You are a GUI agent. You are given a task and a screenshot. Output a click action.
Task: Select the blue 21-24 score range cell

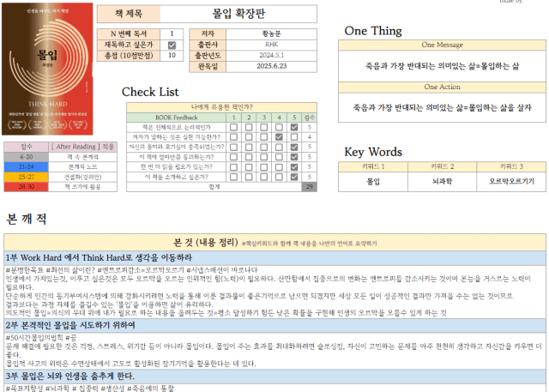pyautogui.click(x=27, y=166)
